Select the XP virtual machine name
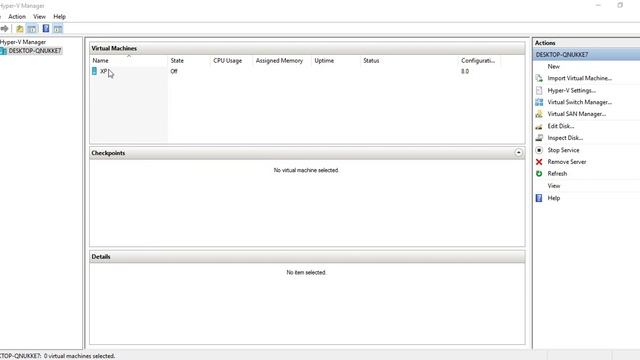 click(x=103, y=71)
